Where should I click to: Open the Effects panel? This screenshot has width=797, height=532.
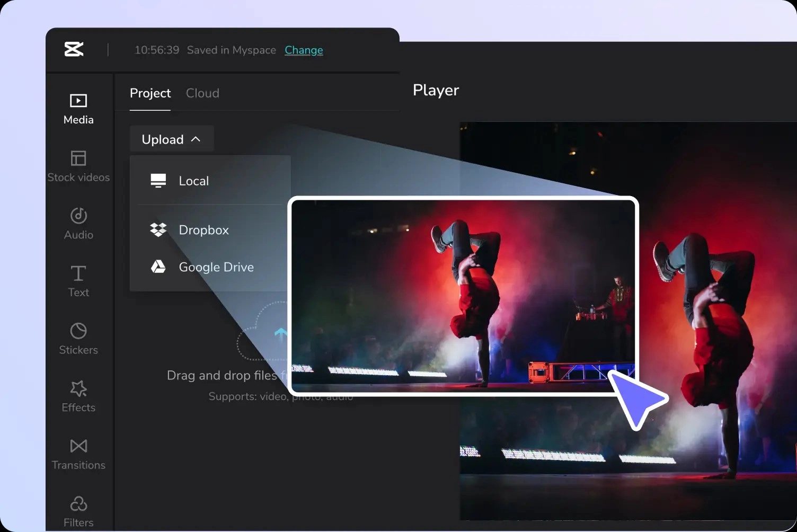tap(78, 396)
